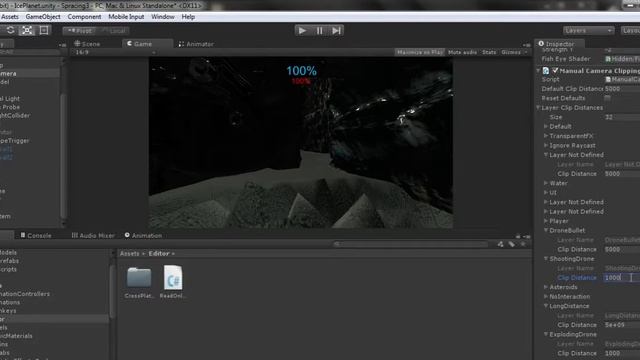Open the GameObject menu
The height and width of the screenshot is (360, 640).
coord(43,17)
